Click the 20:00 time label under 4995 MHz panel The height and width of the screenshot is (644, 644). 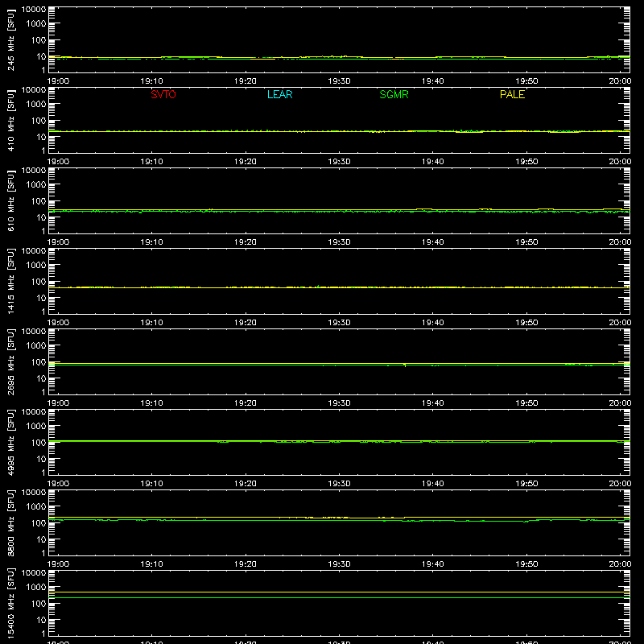point(620,484)
